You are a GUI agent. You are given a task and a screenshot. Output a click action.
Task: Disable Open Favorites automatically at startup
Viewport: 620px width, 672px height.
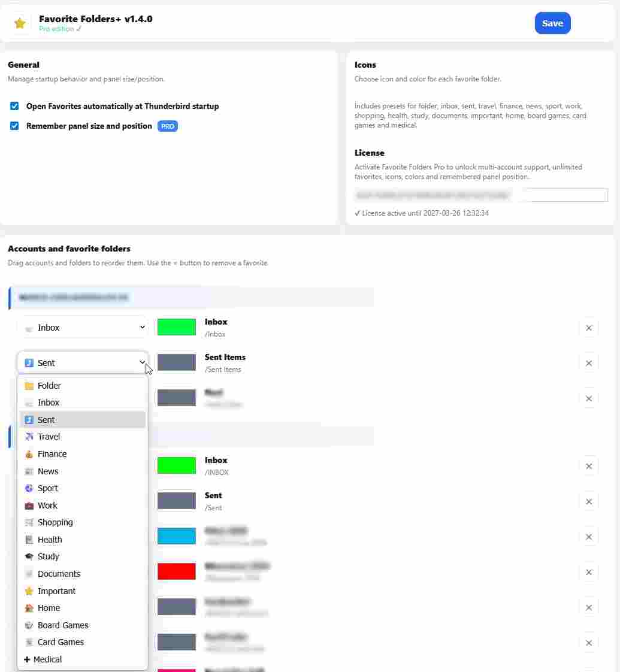click(x=14, y=107)
